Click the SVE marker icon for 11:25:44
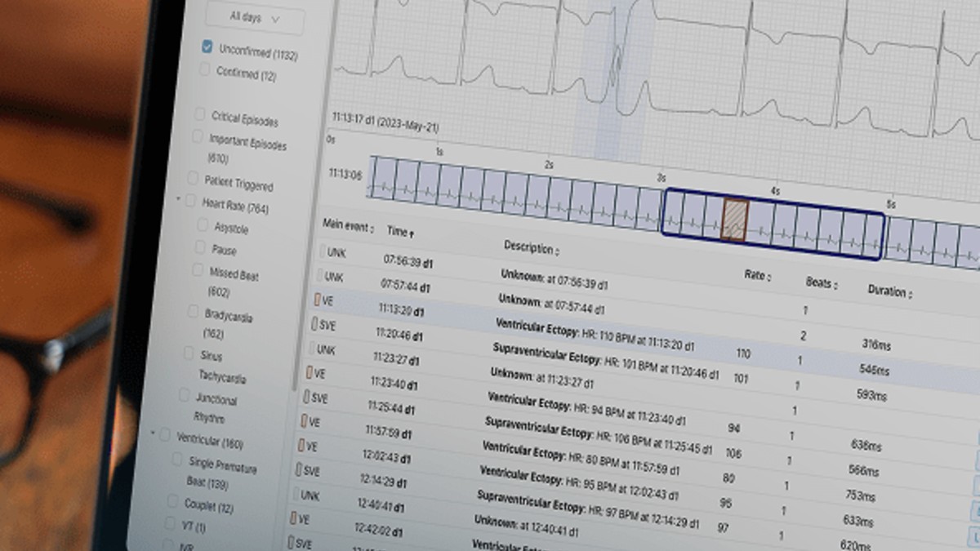This screenshot has width=980, height=551. [x=306, y=398]
